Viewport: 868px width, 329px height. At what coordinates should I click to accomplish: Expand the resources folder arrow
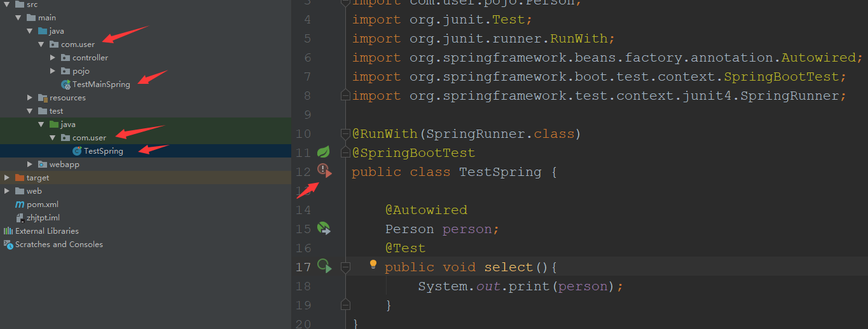pyautogui.click(x=30, y=98)
